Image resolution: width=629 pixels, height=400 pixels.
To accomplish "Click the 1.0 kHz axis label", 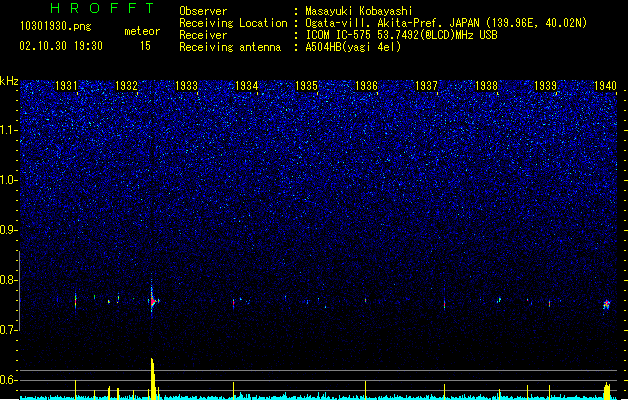I will click(x=8, y=180).
